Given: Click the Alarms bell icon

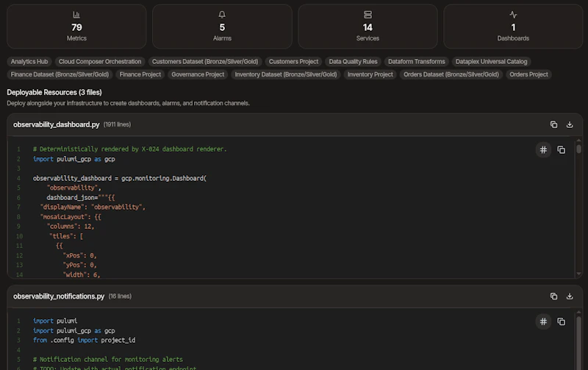Looking at the screenshot, I should (222, 15).
